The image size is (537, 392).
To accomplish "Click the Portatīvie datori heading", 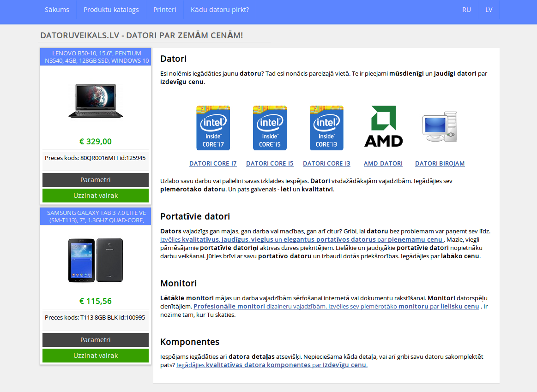I will click(195, 217).
